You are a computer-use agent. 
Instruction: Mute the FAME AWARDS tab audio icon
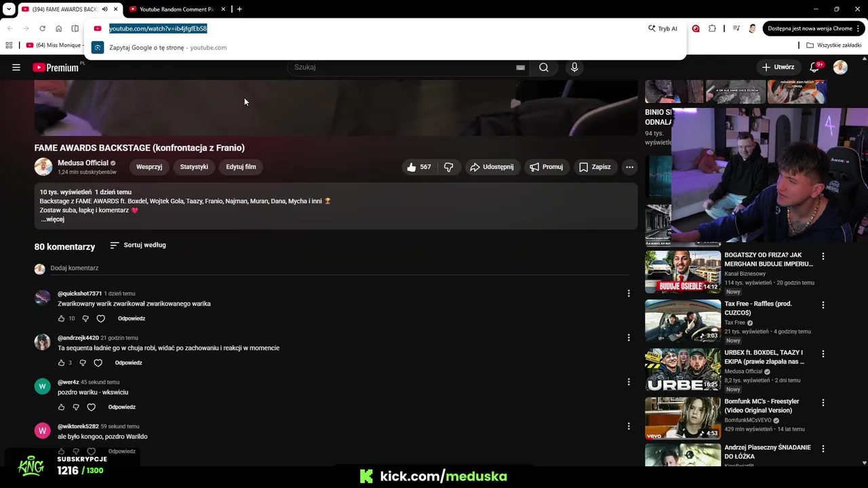[104, 9]
